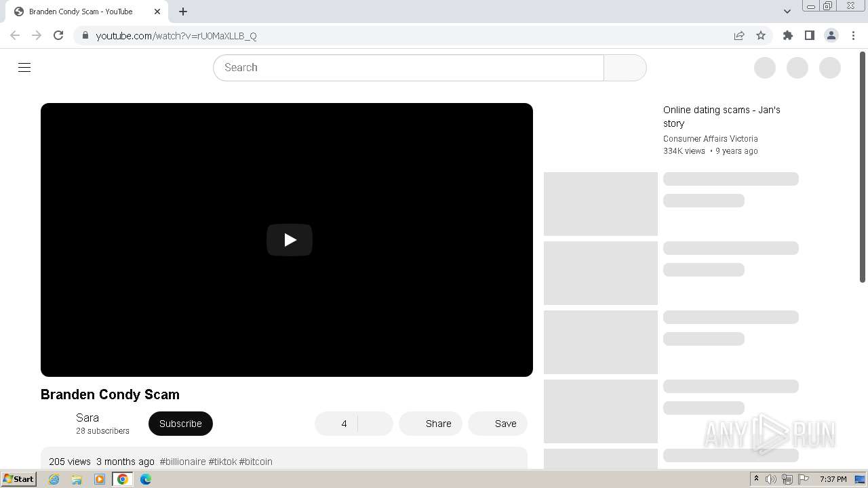View site information lock icon
Image resolution: width=868 pixels, height=488 pixels.
(85, 35)
